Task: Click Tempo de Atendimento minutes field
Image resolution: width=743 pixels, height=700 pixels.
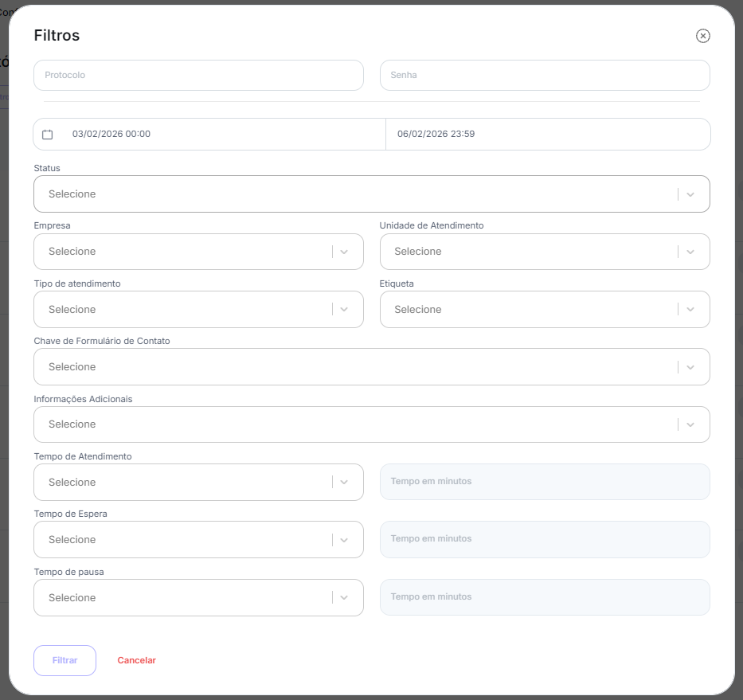Action: coord(544,482)
